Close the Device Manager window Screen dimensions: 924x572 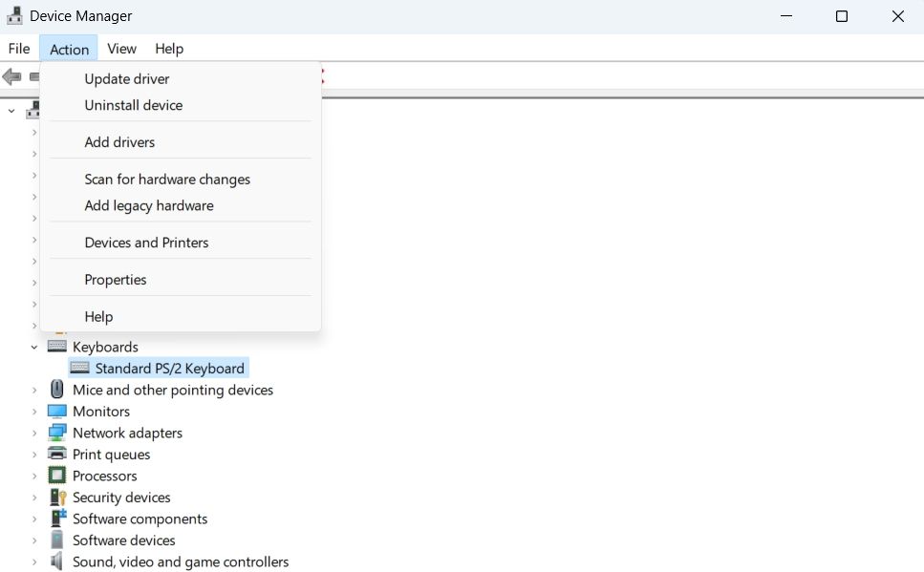pyautogui.click(x=897, y=16)
